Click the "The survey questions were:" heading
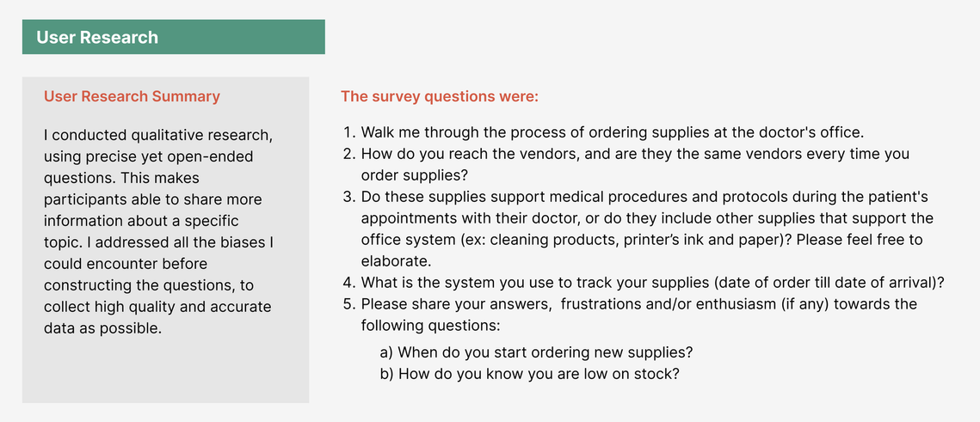Viewport: 980px width, 422px height. click(x=440, y=97)
